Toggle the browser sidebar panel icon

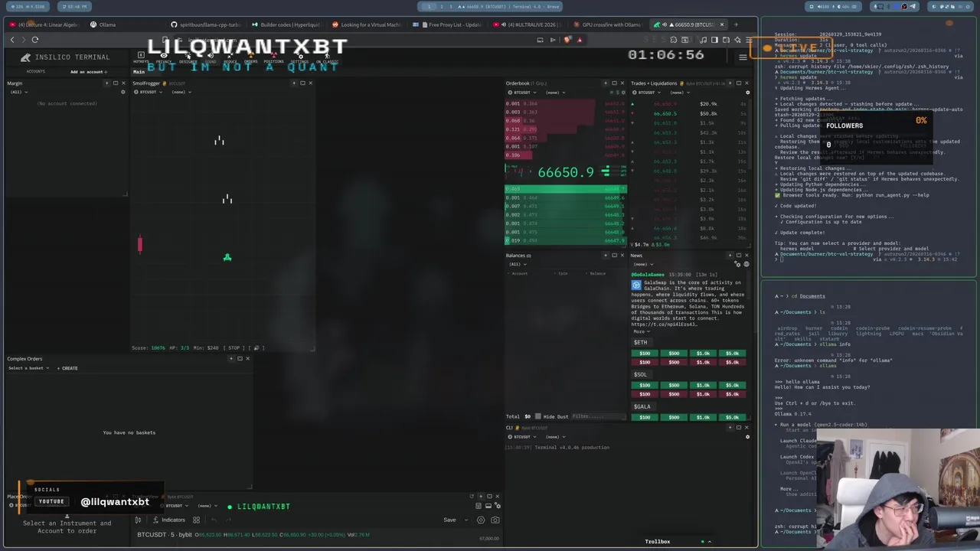tap(714, 40)
